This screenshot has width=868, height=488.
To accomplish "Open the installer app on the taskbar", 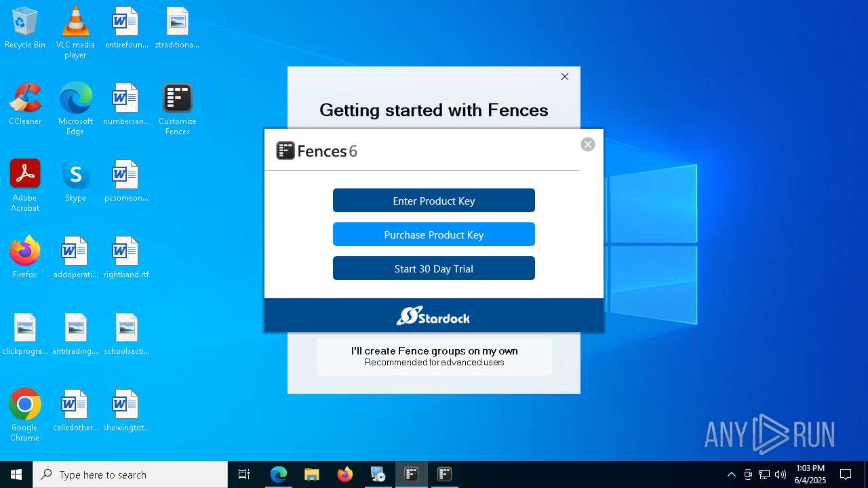I will 378,474.
